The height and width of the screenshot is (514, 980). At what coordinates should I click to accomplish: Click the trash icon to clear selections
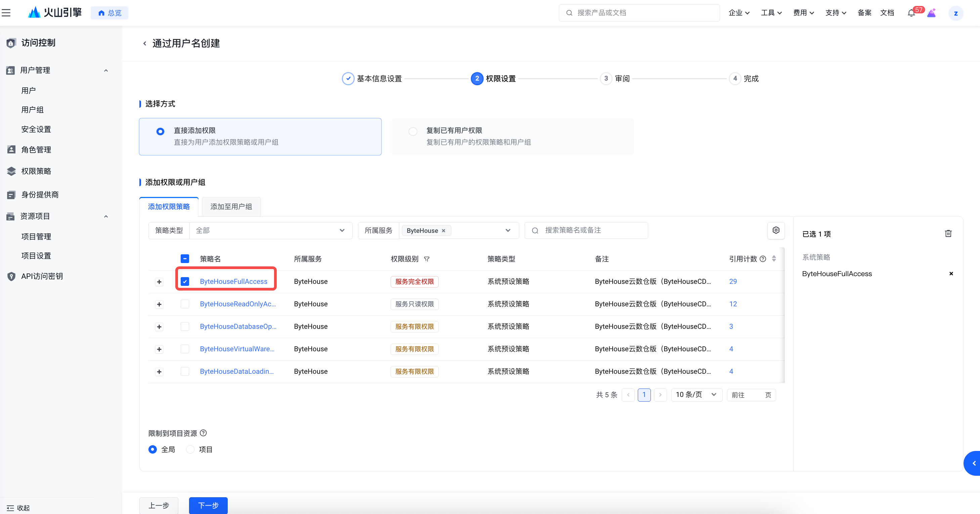948,234
